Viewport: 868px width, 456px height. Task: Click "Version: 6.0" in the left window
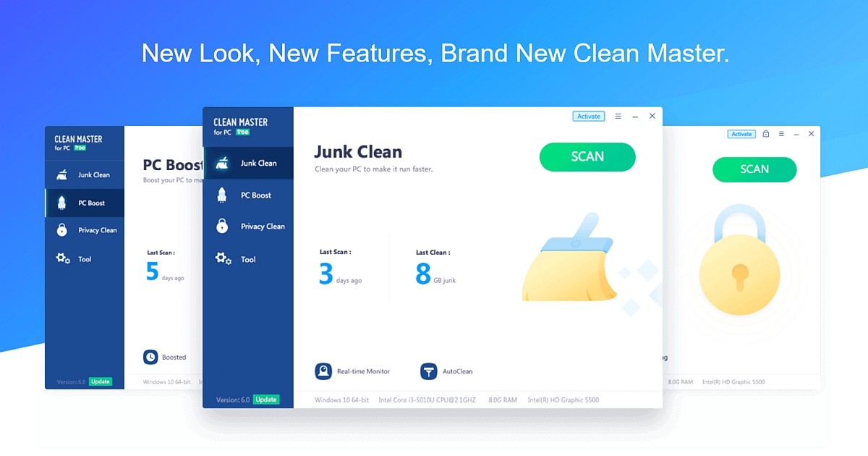point(72,382)
